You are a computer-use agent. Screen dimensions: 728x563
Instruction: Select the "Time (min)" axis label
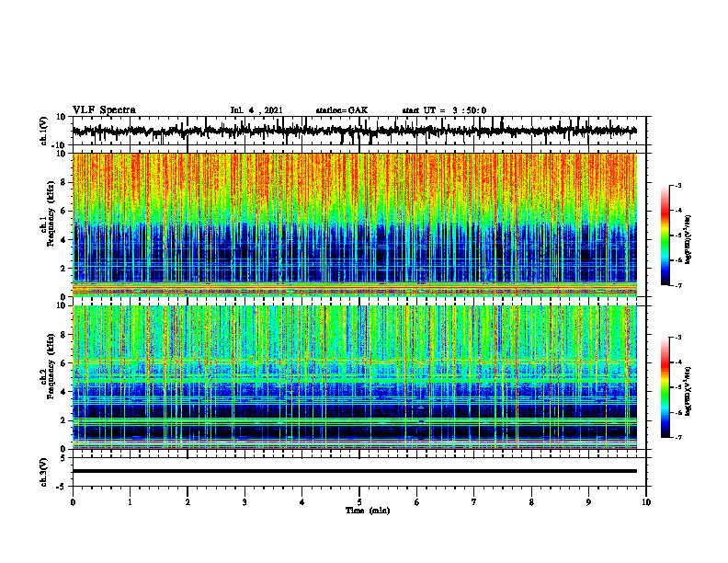368,511
